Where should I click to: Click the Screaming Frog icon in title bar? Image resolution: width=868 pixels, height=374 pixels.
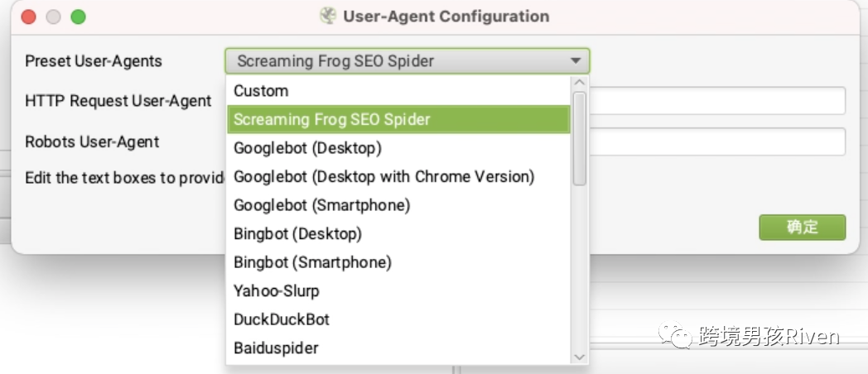[x=328, y=16]
